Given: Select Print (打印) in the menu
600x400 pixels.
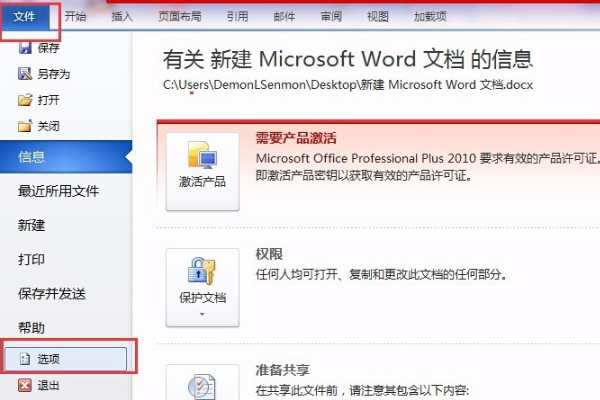Looking at the screenshot, I should pyautogui.click(x=31, y=259).
